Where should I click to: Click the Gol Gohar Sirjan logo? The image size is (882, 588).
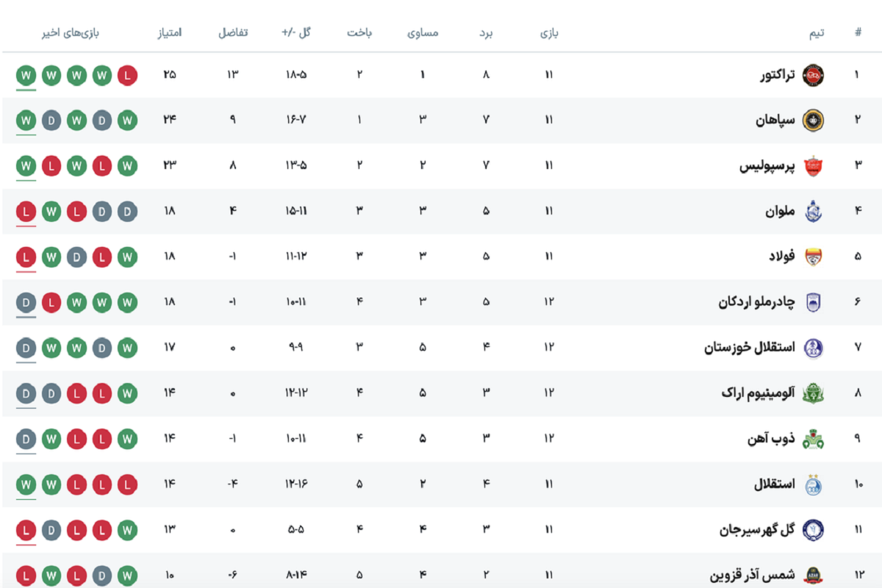(813, 530)
